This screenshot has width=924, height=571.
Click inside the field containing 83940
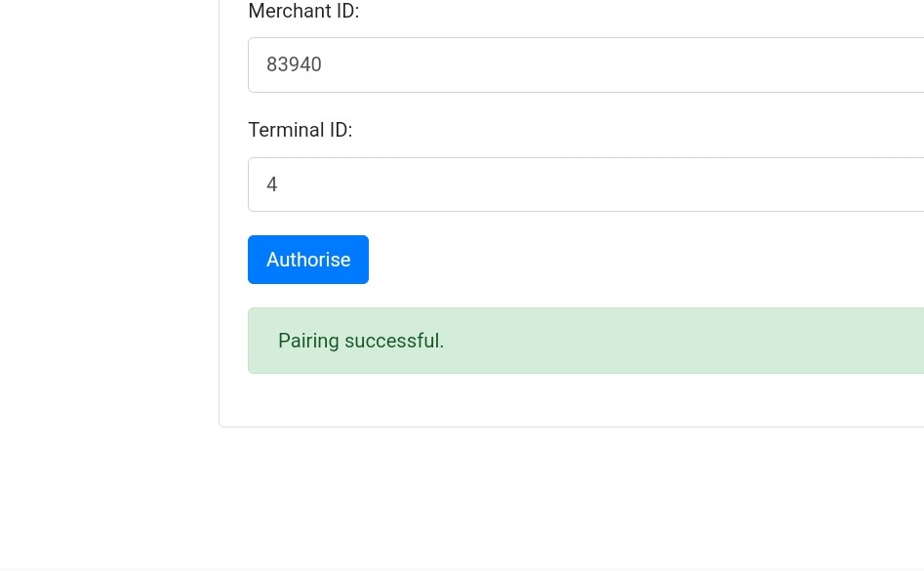pos(585,64)
